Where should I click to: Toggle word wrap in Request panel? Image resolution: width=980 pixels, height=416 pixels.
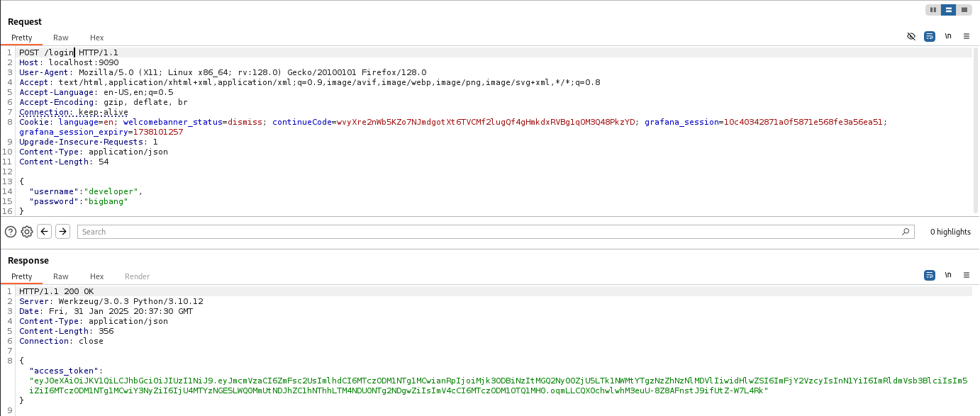pos(930,36)
